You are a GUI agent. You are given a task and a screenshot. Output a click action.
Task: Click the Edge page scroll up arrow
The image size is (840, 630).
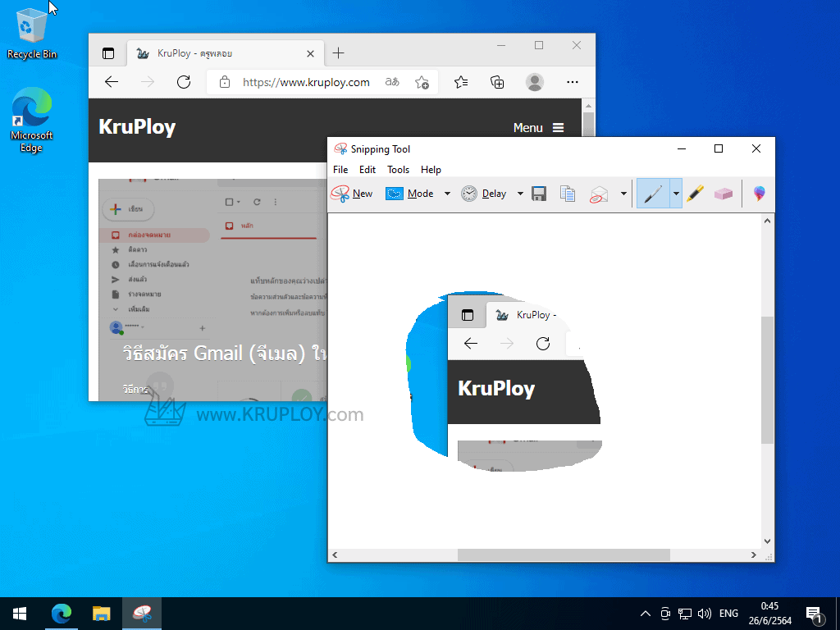click(x=588, y=106)
